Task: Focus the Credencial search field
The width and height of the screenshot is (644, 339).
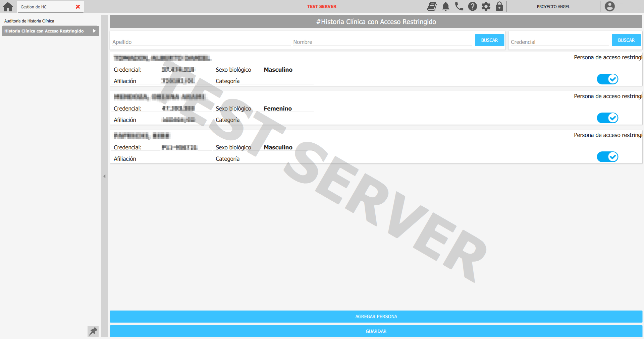Action: 558,42
